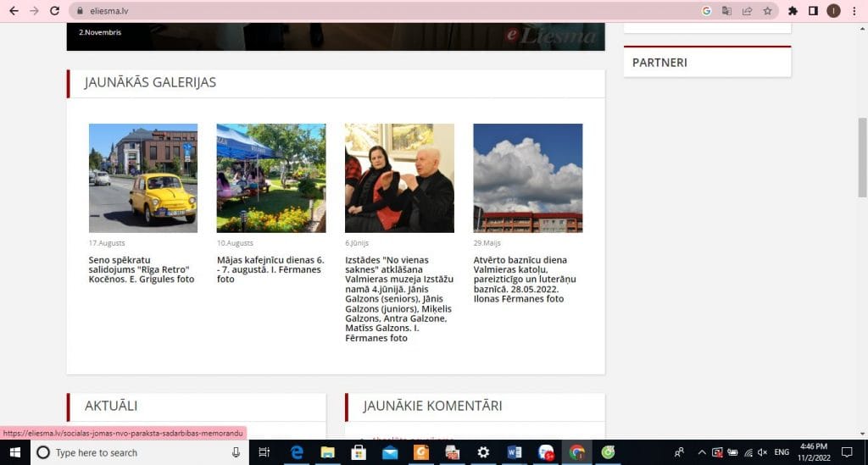Image resolution: width=868 pixels, height=465 pixels.
Task: Mute or adjust the volume tray icon
Action: (x=762, y=453)
